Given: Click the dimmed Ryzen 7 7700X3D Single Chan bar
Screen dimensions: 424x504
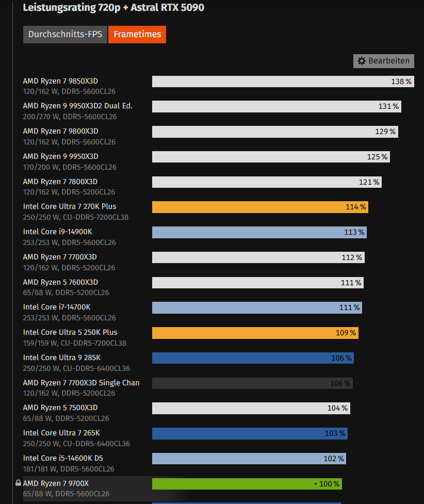Looking at the screenshot, I should click(252, 383).
